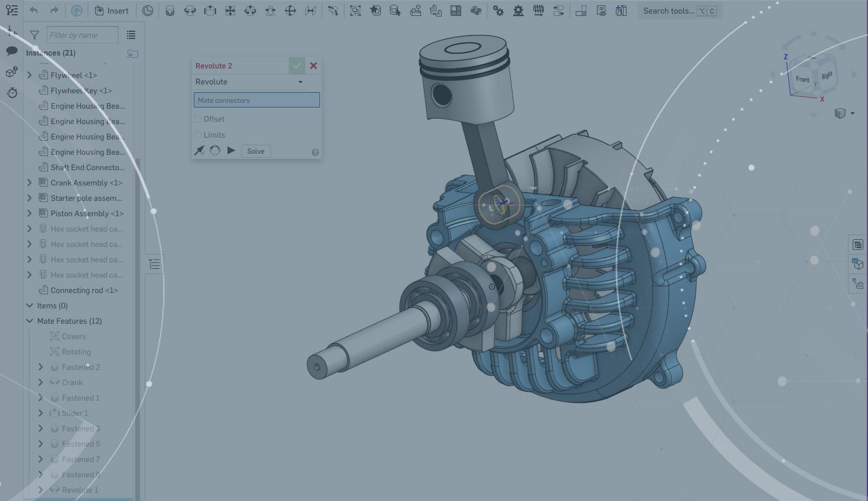Click the Front face of view cube
This screenshot has height=501, width=868.
(802, 79)
